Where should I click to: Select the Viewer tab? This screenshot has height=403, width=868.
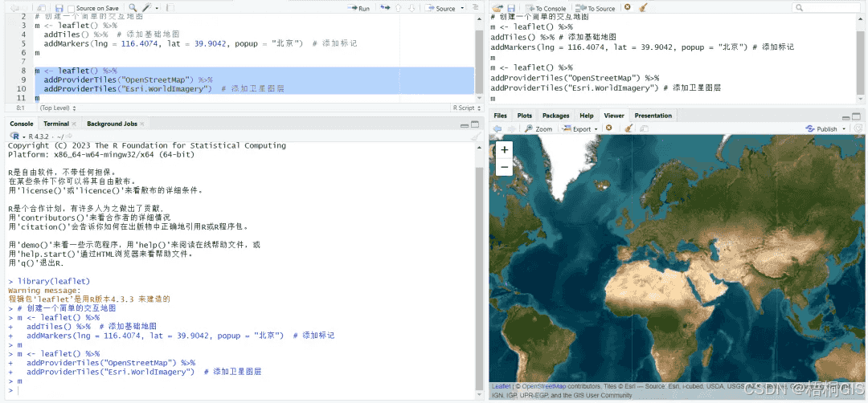point(614,116)
